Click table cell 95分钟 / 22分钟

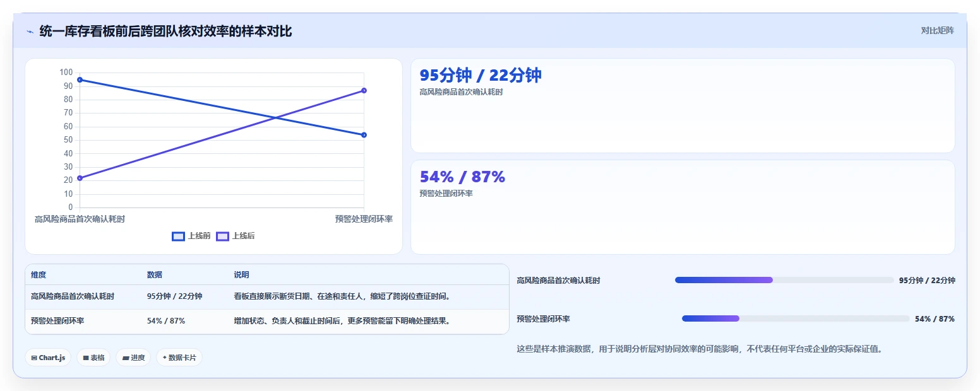click(175, 296)
